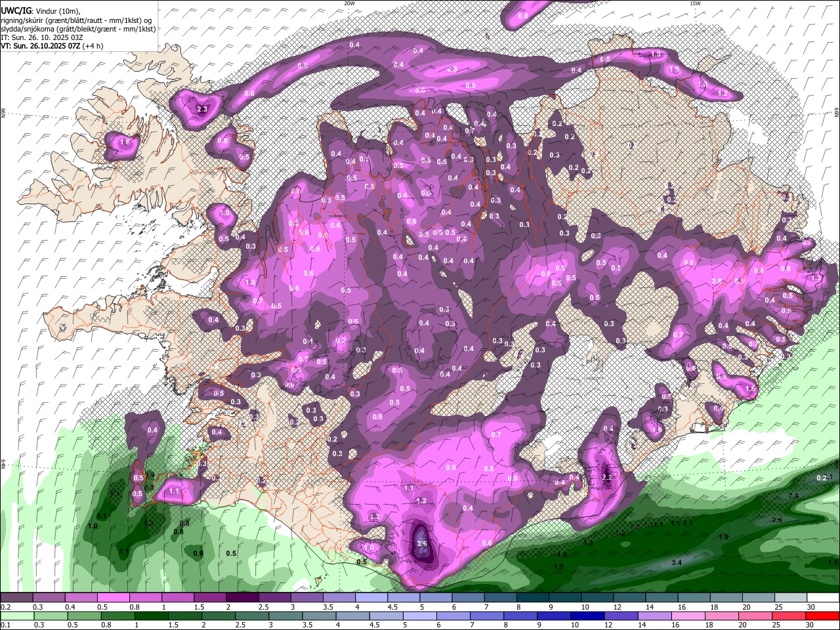Click the '15W' longitude label

pyautogui.click(x=695, y=3)
